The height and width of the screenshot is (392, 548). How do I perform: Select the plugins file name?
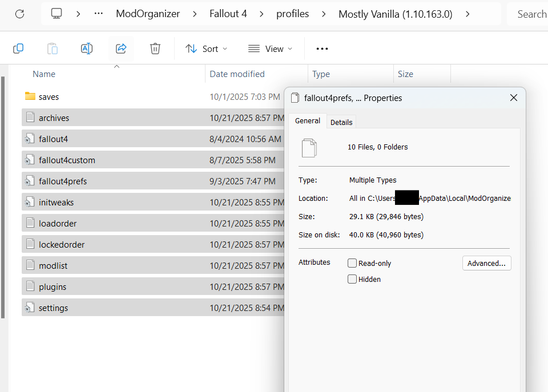tap(53, 287)
